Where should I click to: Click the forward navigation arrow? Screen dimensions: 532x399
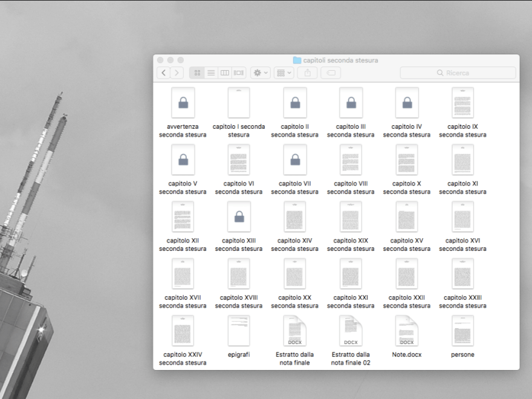coord(177,73)
